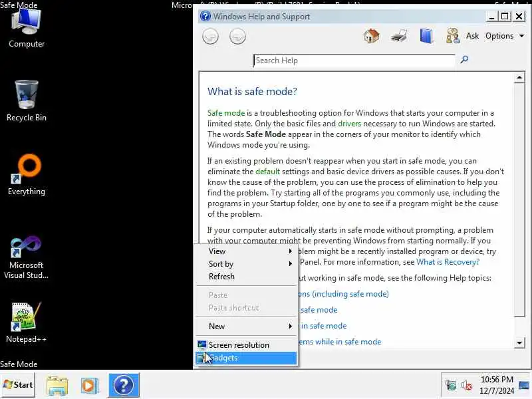Viewport: 532px width, 399px height.
Task: Open the link ending 'in safe mode'
Action: click(324, 326)
